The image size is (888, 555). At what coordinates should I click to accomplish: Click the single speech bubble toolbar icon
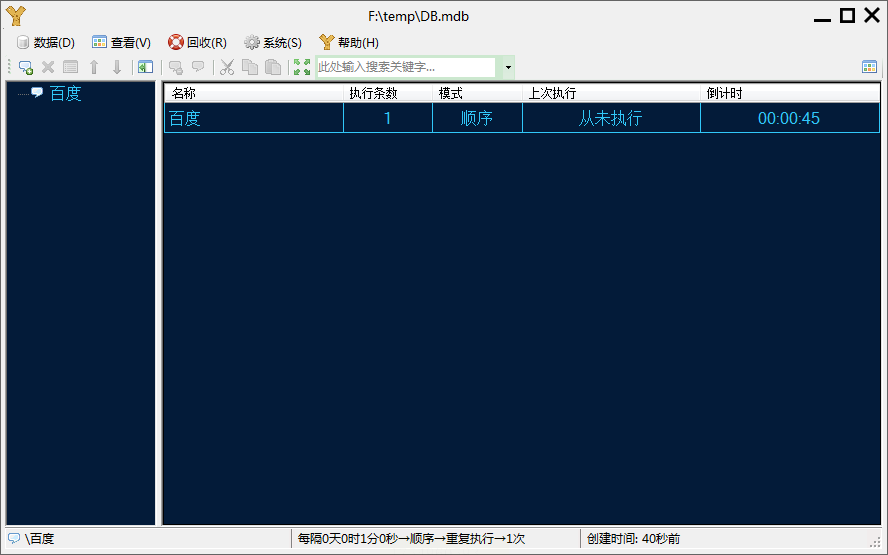coord(198,67)
